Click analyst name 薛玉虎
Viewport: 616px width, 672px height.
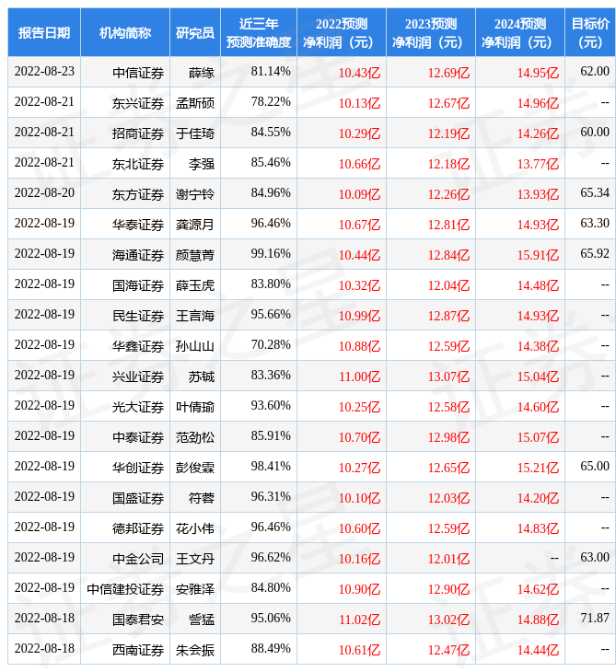tap(195, 286)
